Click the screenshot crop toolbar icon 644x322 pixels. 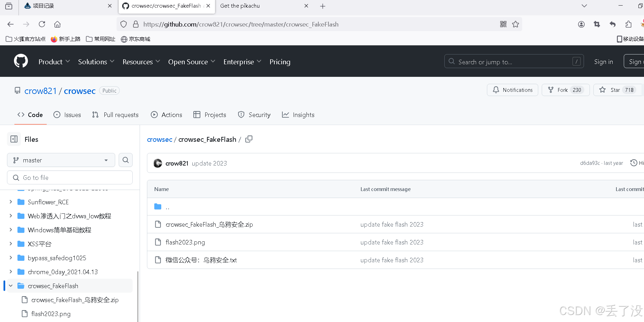597,24
